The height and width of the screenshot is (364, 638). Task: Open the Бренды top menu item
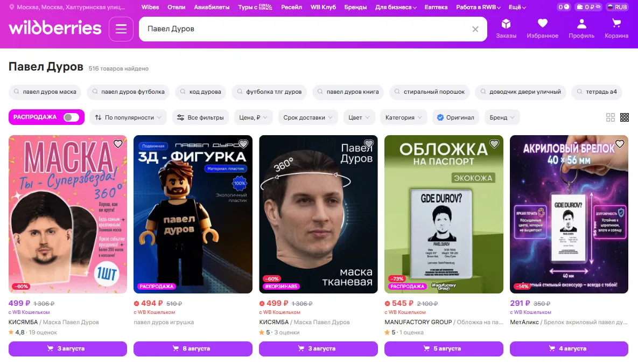[355, 7]
